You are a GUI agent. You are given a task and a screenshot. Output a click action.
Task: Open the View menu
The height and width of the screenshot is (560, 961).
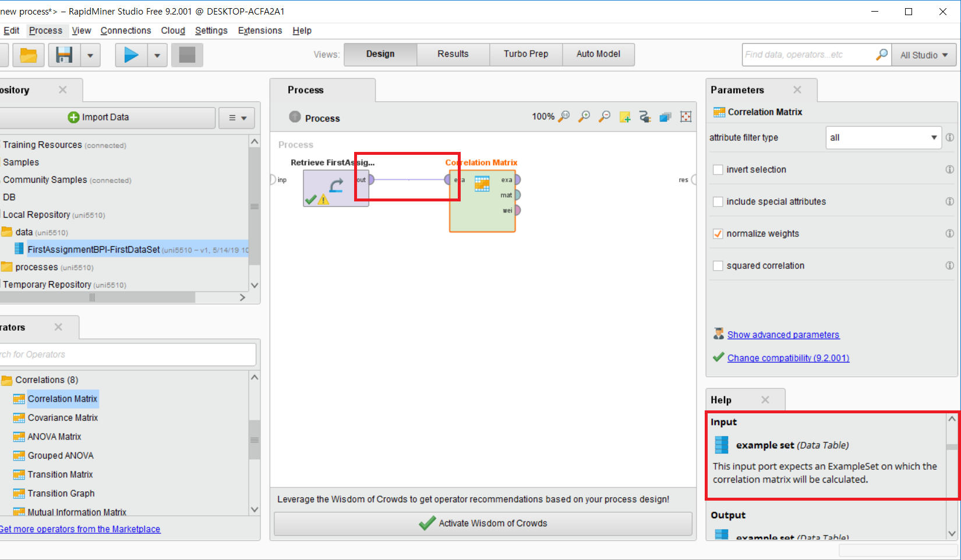coord(82,30)
